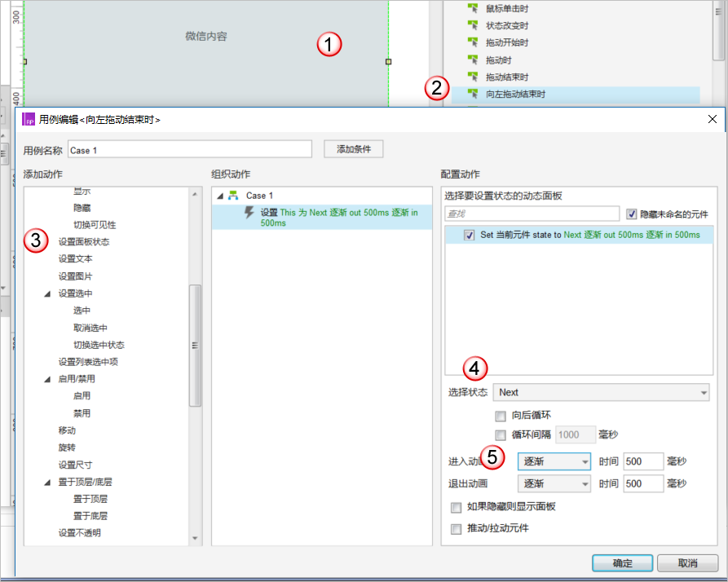Click the action list scroll-down arrow
The height and width of the screenshot is (582, 728).
pos(195,538)
